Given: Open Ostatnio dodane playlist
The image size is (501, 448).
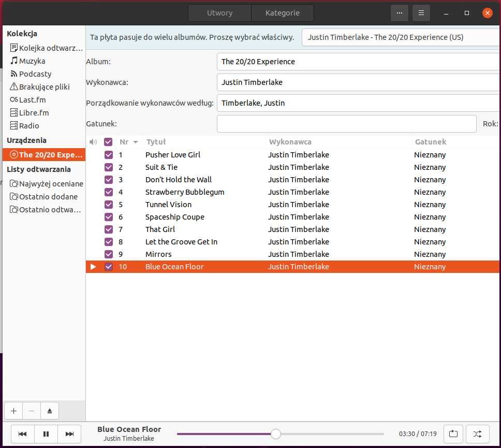Looking at the screenshot, I should click(44, 197).
